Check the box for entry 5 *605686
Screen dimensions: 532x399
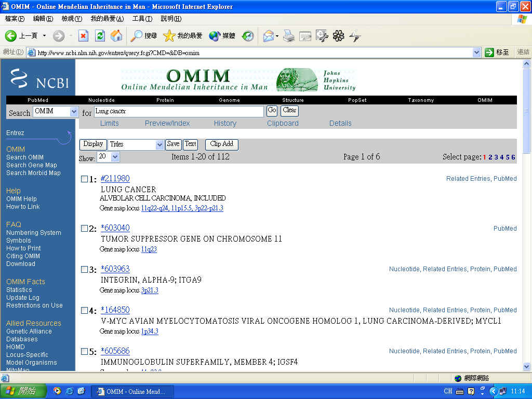point(85,352)
